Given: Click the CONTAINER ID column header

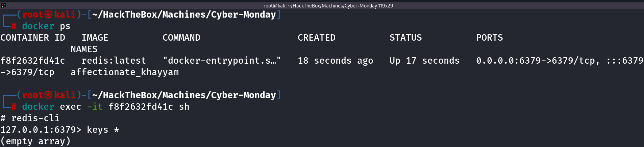Looking at the screenshot, I should point(33,38).
